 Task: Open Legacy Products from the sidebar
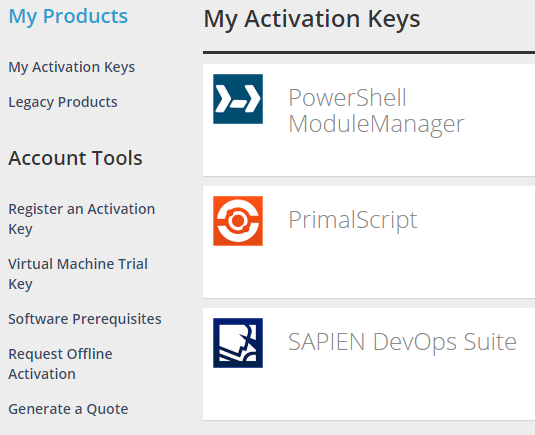(x=63, y=102)
